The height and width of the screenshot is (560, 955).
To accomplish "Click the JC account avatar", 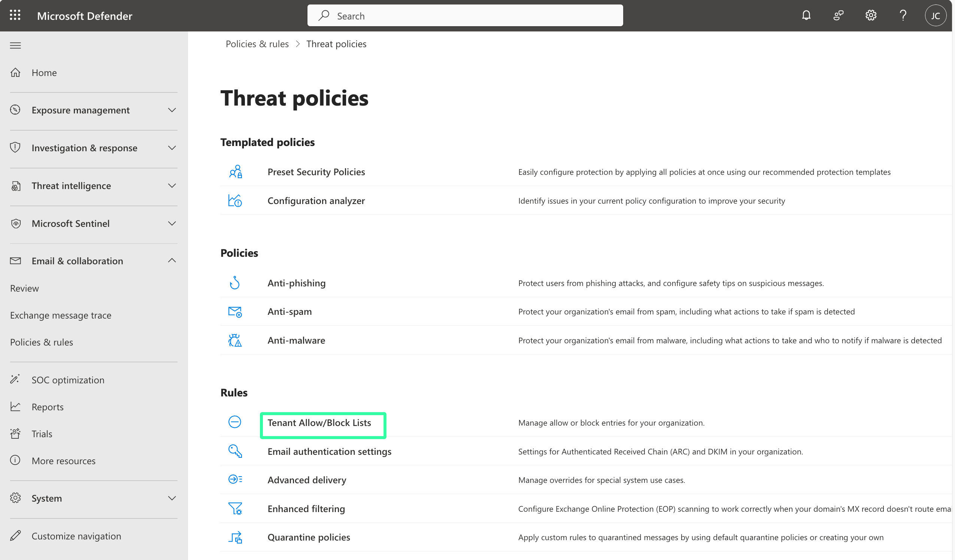I will (x=935, y=15).
